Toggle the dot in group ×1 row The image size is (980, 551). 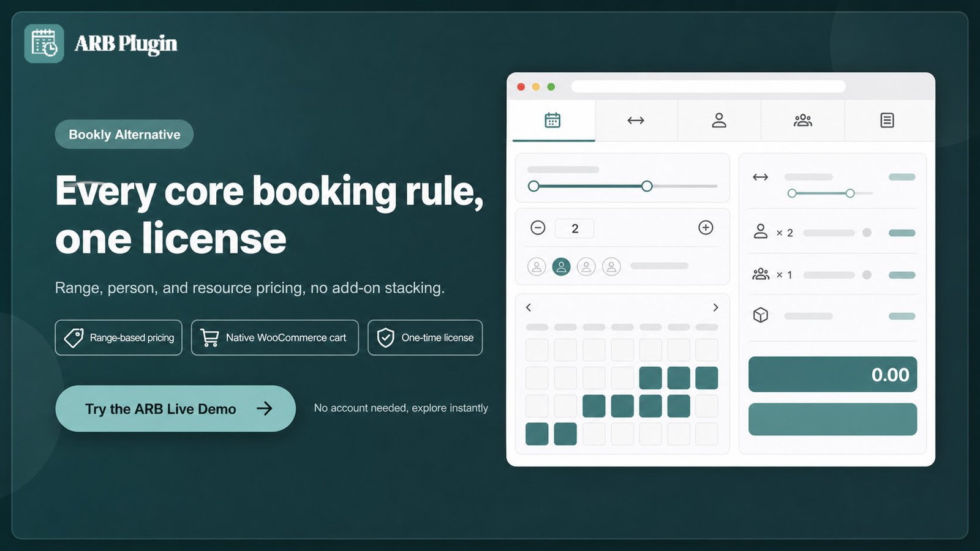pos(867,275)
